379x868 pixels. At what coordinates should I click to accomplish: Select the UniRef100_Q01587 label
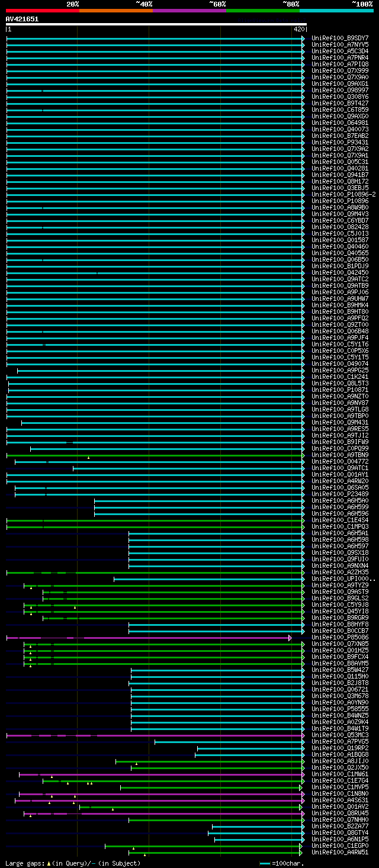pos(340,240)
